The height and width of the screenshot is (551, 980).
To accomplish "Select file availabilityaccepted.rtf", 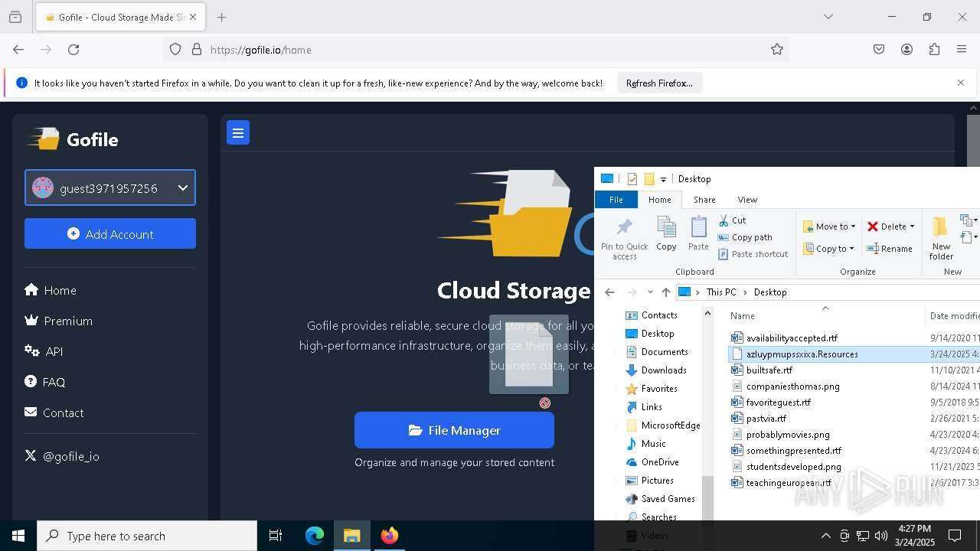I will (792, 337).
